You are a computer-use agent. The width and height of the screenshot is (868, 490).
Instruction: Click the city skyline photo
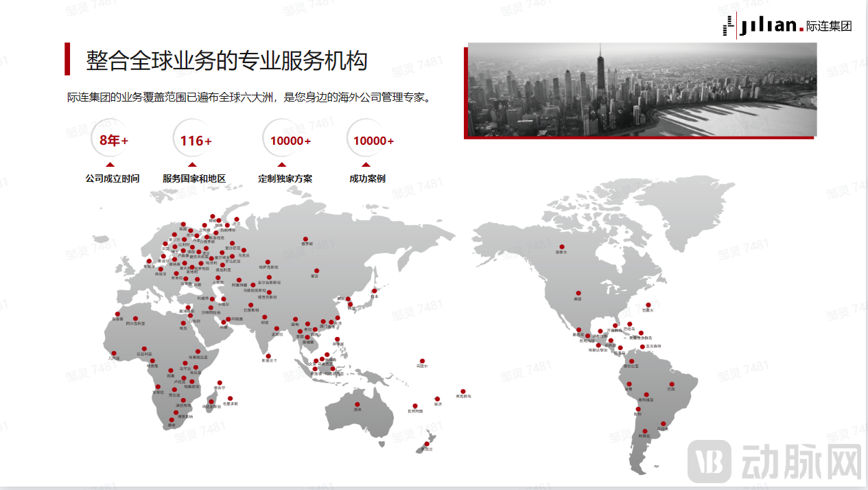tap(642, 90)
